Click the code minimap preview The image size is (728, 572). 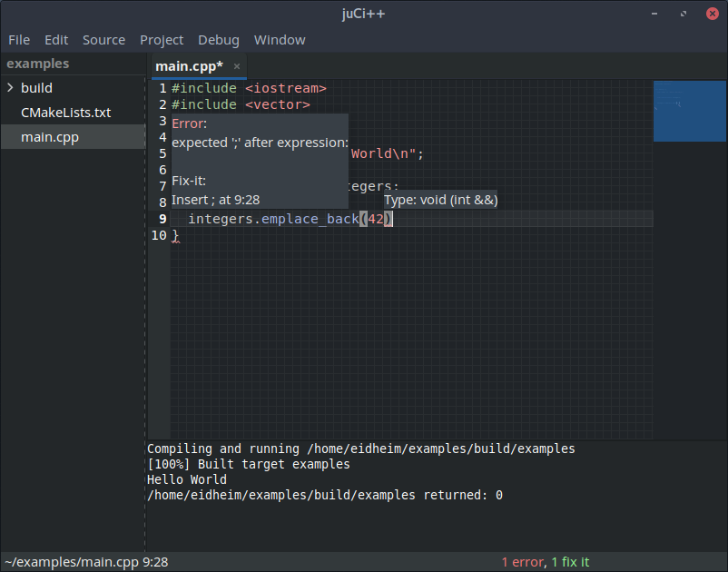[x=688, y=111]
